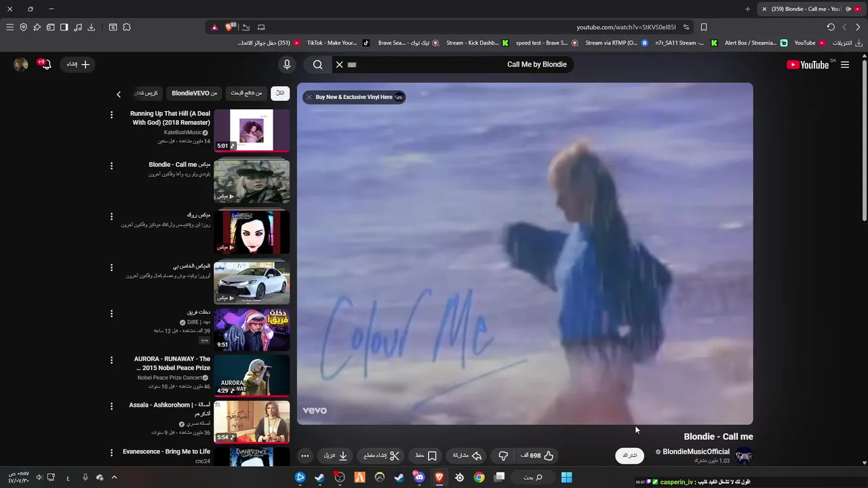Open the YouTube guide hamburger menu
This screenshot has width=868, height=488.
coord(845,64)
